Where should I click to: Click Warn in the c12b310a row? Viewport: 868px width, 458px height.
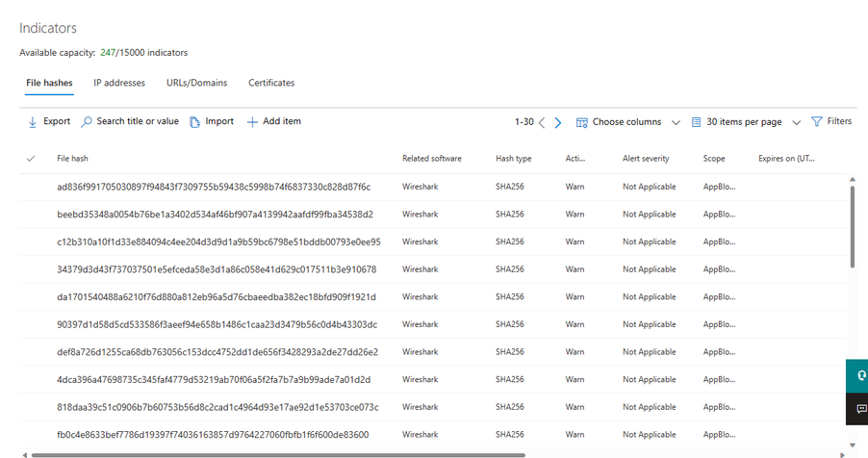574,242
